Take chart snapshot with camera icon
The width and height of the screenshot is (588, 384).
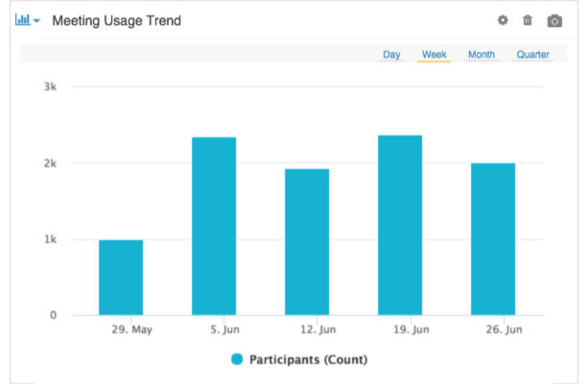pyautogui.click(x=554, y=21)
